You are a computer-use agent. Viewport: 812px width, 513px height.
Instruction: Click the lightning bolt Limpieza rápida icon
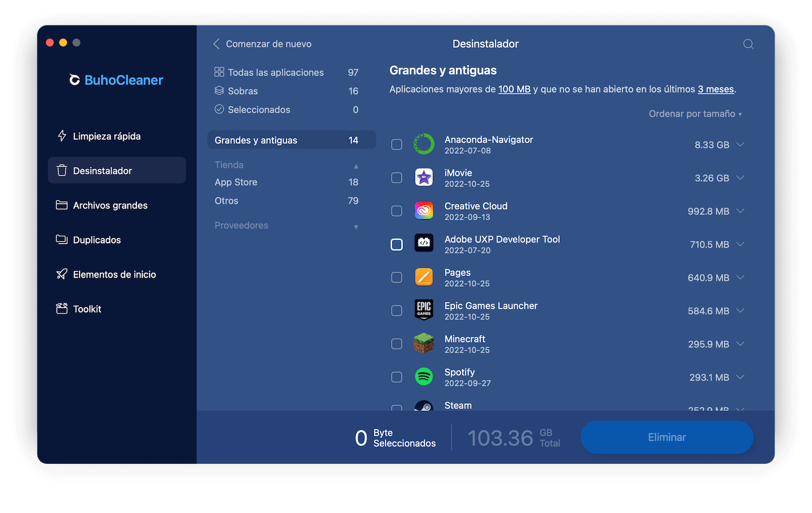62,136
